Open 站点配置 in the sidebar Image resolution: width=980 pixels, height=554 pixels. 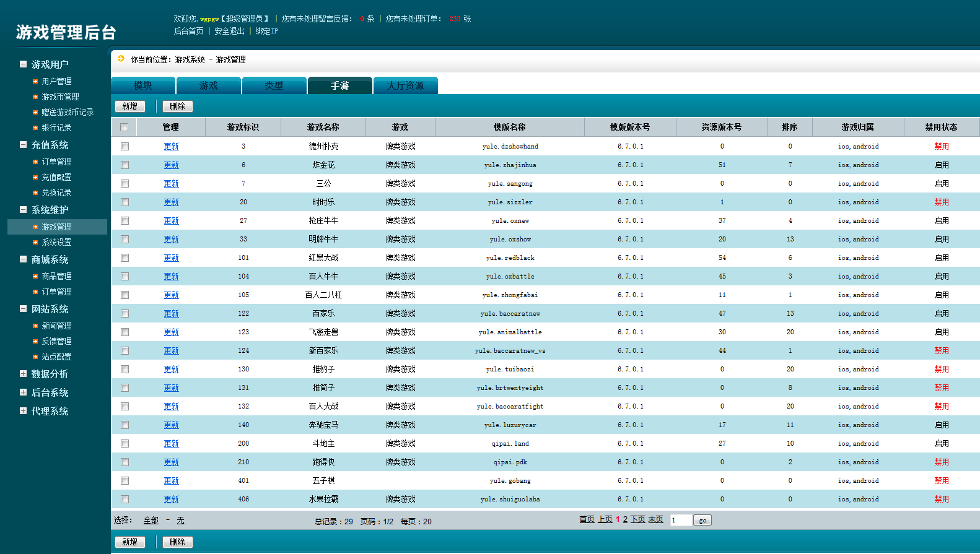pyautogui.click(x=56, y=357)
